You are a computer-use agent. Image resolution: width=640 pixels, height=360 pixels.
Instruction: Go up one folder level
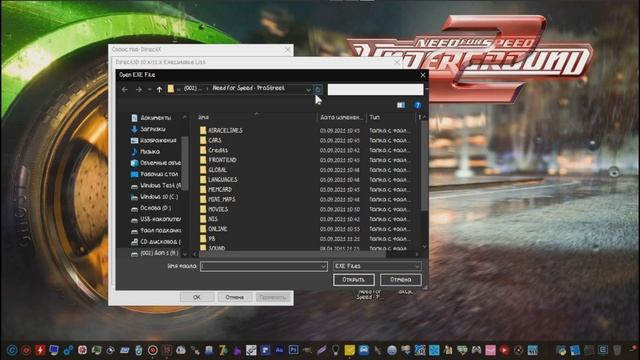pyautogui.click(x=159, y=89)
